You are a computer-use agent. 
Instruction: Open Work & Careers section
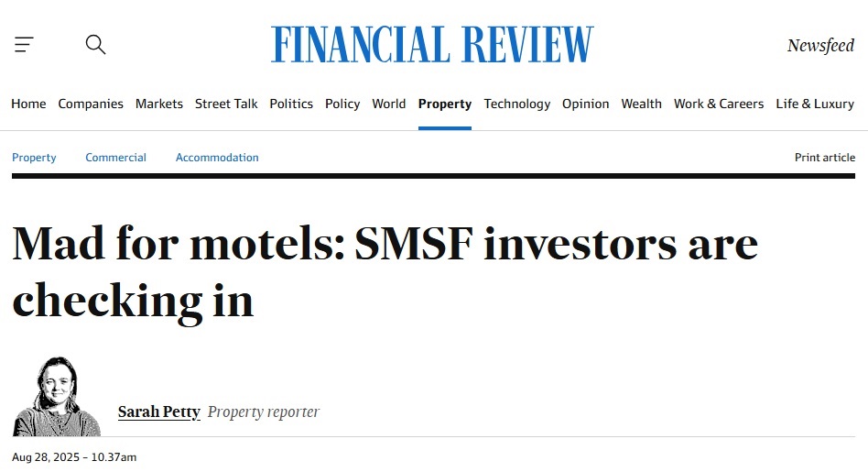coord(719,104)
